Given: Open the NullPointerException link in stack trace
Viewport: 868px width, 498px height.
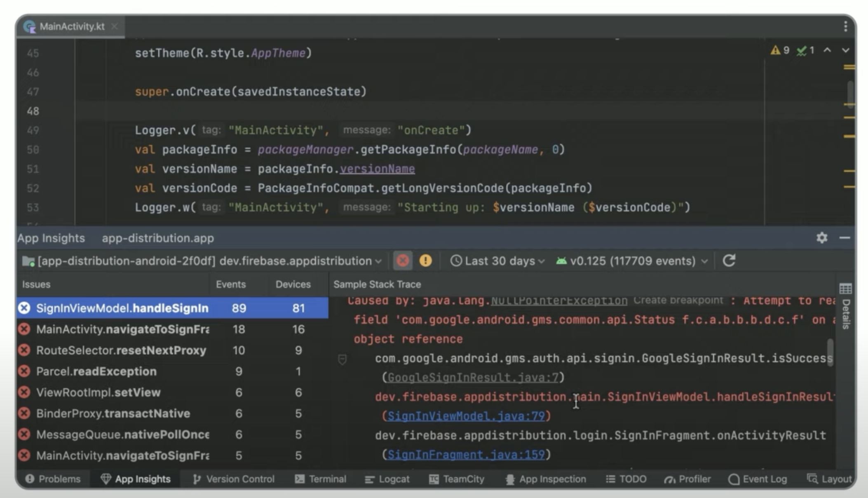Looking at the screenshot, I should (559, 301).
